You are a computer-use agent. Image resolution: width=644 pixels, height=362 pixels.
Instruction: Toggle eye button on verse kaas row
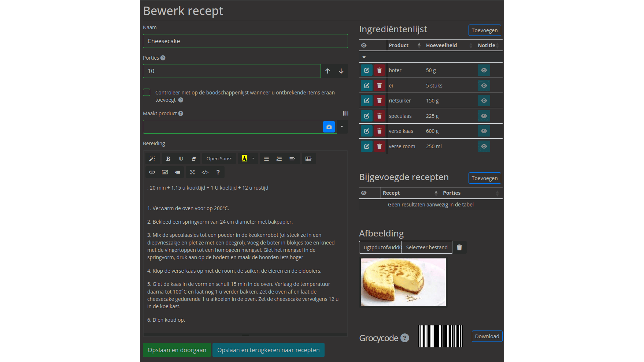(484, 131)
